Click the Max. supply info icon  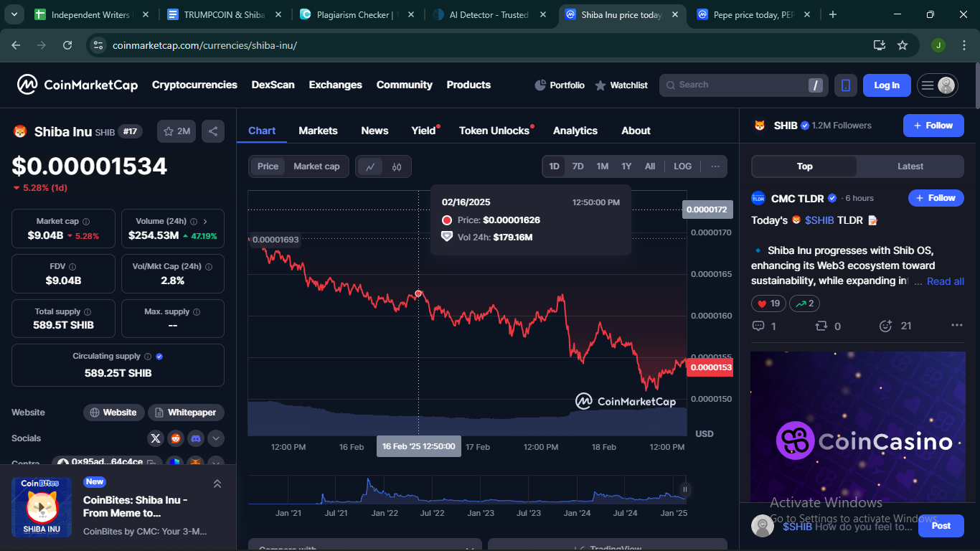pyautogui.click(x=197, y=312)
